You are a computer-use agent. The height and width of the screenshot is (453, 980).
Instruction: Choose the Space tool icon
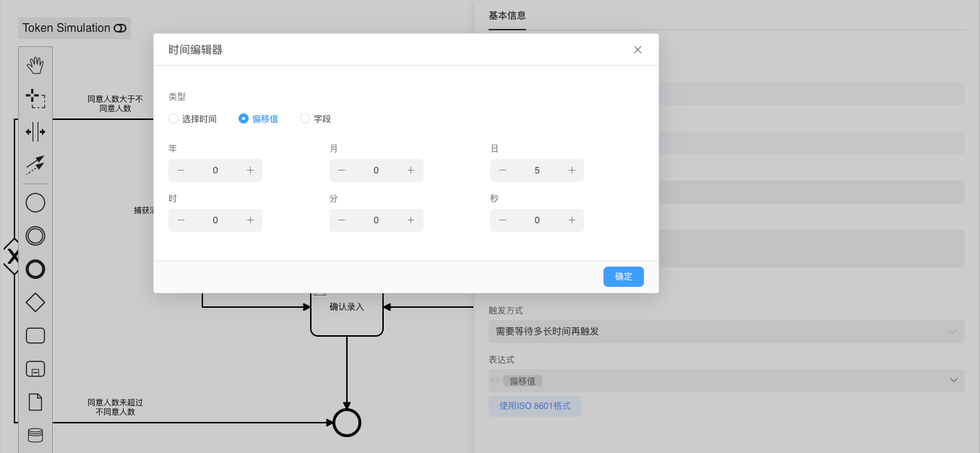coord(35,131)
